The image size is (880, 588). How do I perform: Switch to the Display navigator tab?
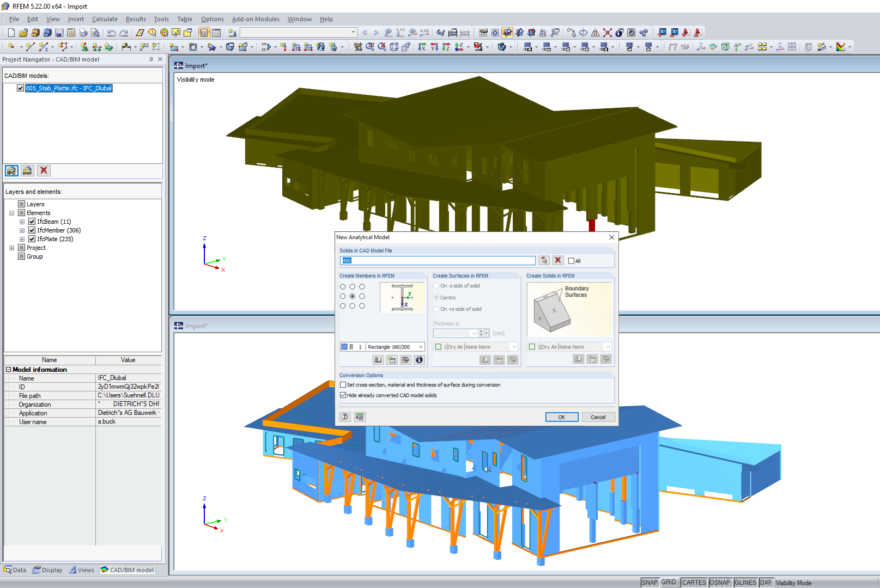pyautogui.click(x=47, y=570)
